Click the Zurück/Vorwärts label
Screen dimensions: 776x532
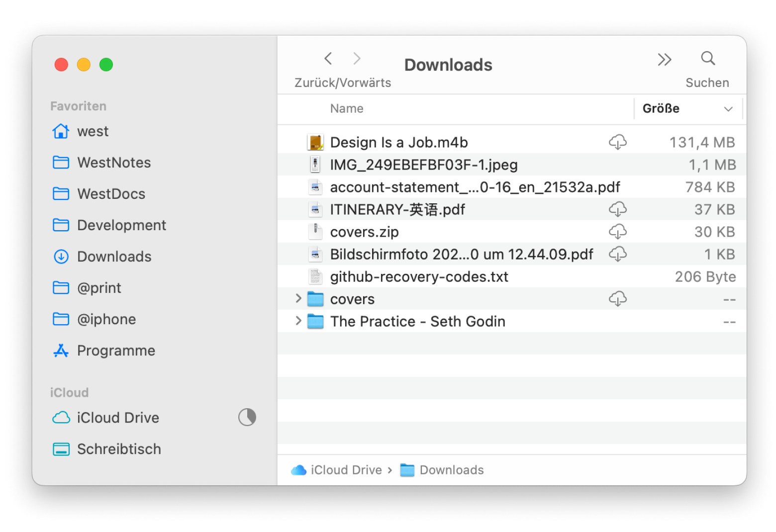point(343,83)
